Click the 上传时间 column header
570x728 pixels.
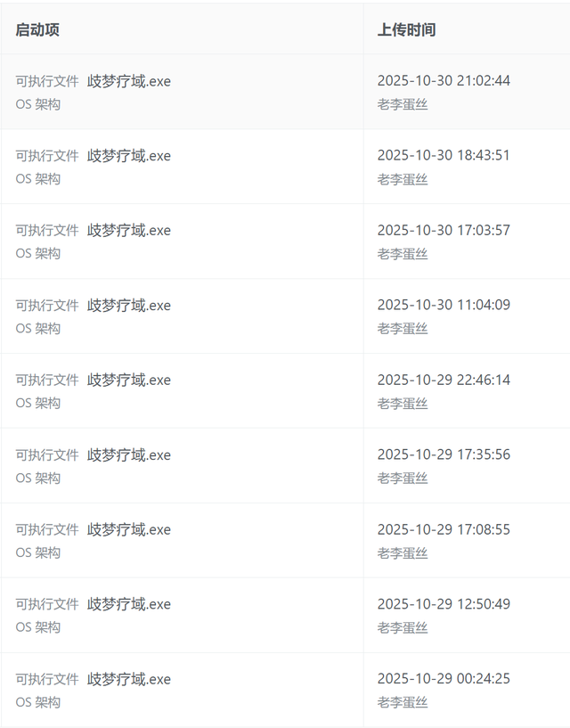(x=406, y=29)
